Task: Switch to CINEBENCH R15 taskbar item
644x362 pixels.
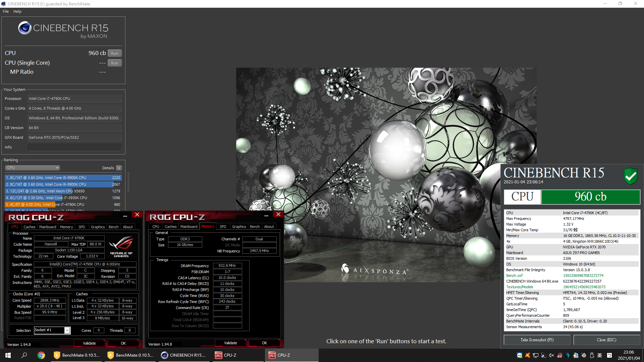Action: click(184, 355)
